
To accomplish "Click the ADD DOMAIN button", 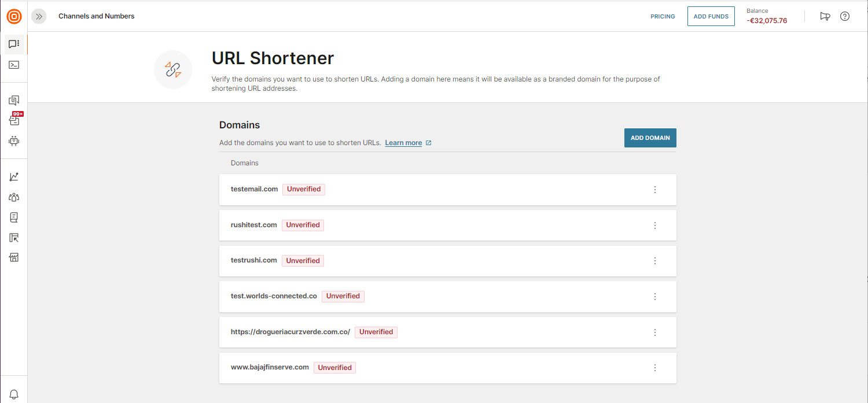I will pyautogui.click(x=650, y=138).
